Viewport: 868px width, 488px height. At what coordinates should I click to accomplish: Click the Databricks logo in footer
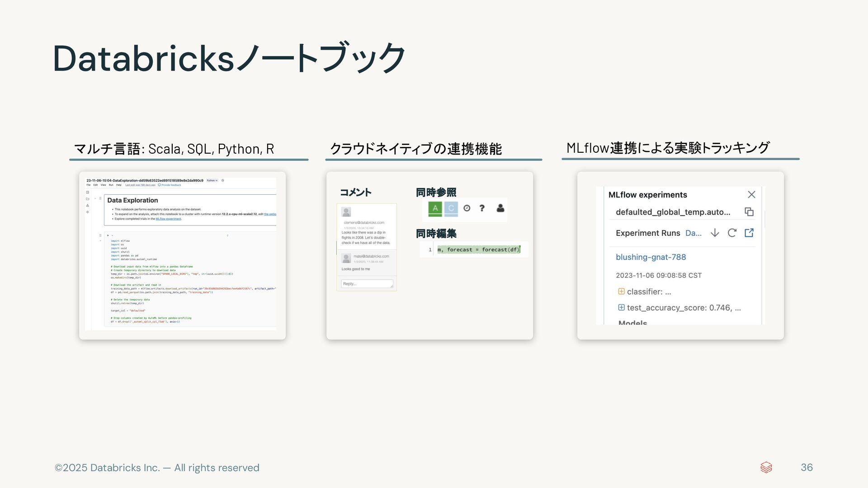(766, 467)
